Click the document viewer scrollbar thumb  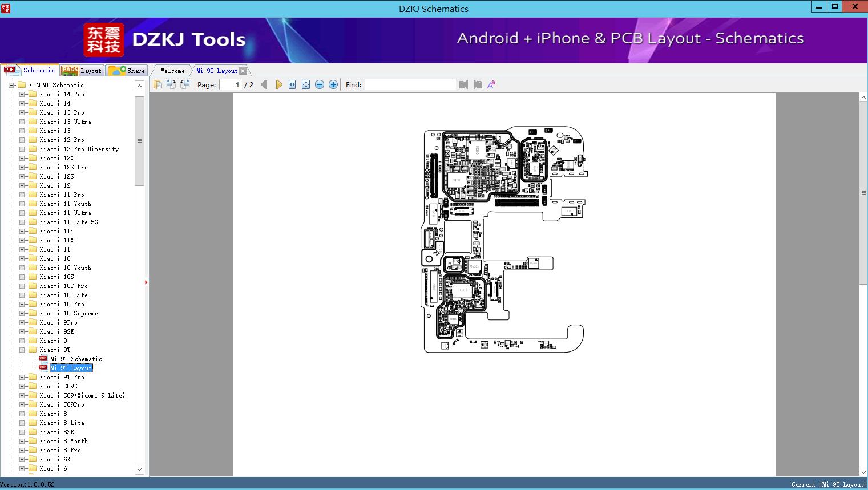click(863, 193)
